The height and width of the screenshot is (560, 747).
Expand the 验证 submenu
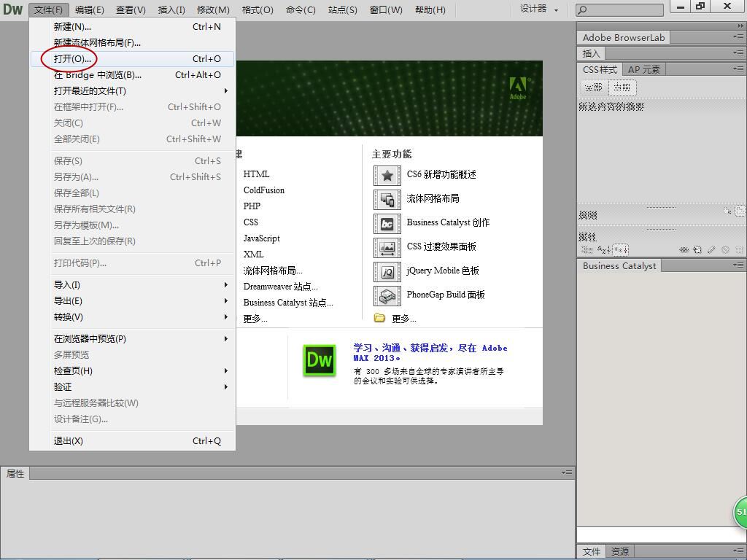point(226,386)
